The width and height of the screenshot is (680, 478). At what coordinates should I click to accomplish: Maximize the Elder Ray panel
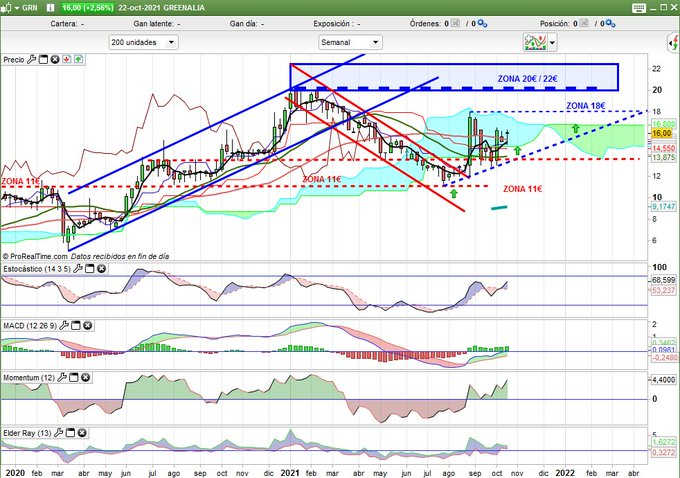pos(70,432)
